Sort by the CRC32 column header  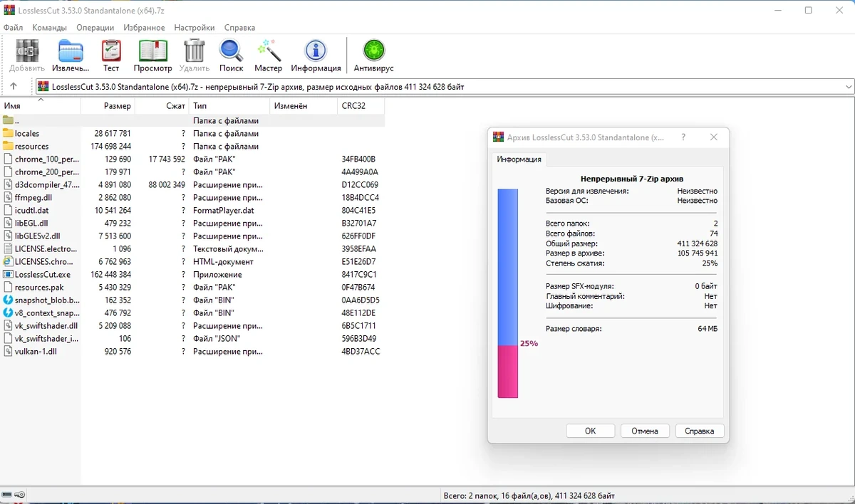coord(361,105)
